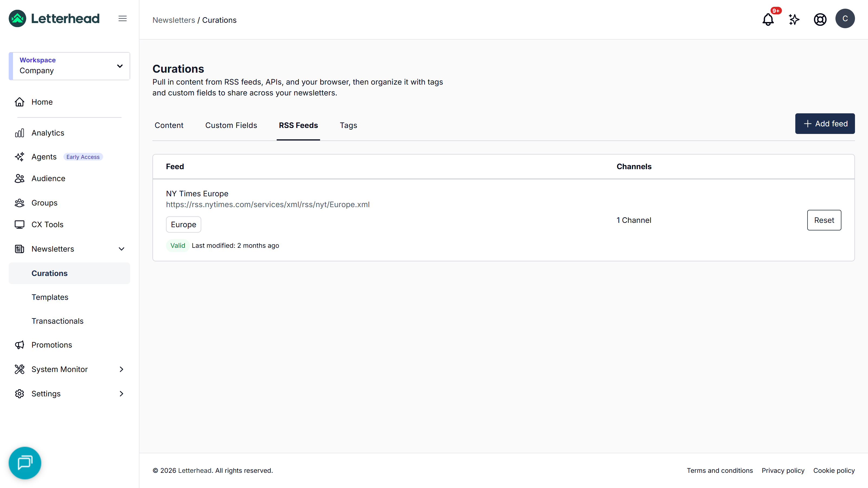Open user avatar C menu
The height and width of the screenshot is (488, 868).
tap(845, 18)
